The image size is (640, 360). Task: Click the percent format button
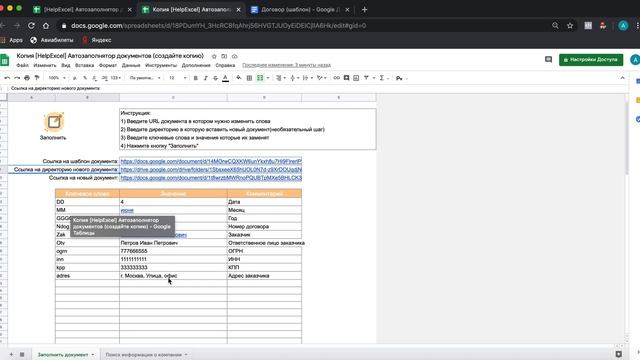pyautogui.click(x=85, y=78)
